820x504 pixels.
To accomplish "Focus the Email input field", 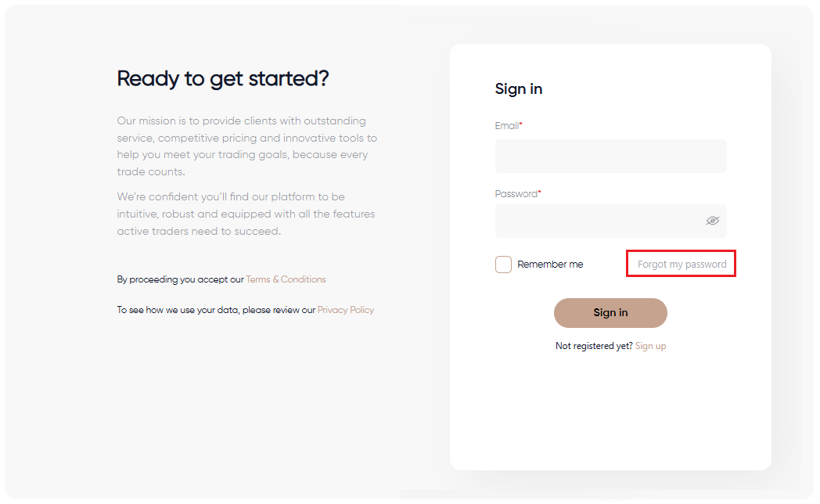I will coord(611,156).
